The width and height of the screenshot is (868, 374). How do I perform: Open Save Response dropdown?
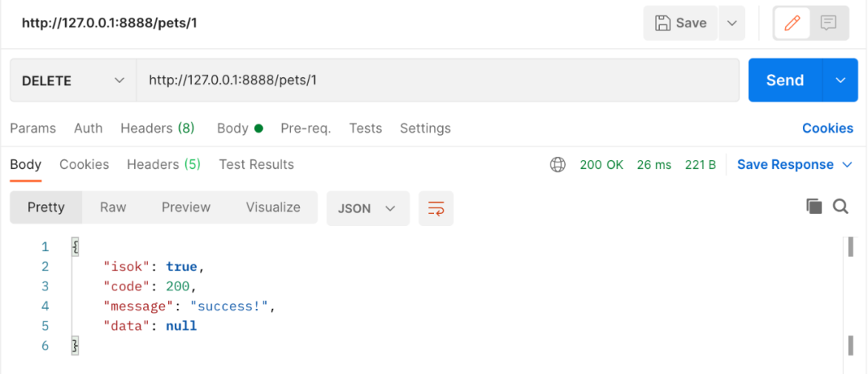[794, 165]
